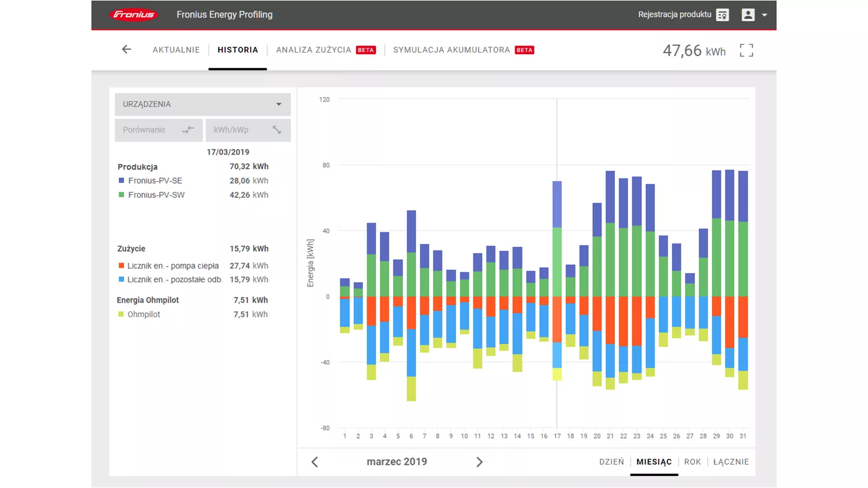
Task: Switch to ŁĄCZNIE view
Action: click(731, 462)
